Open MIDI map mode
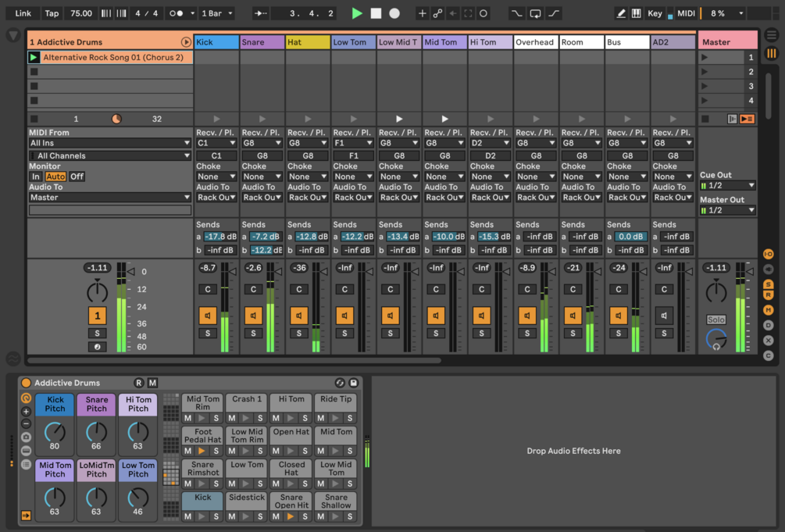785x532 pixels. tap(686, 13)
